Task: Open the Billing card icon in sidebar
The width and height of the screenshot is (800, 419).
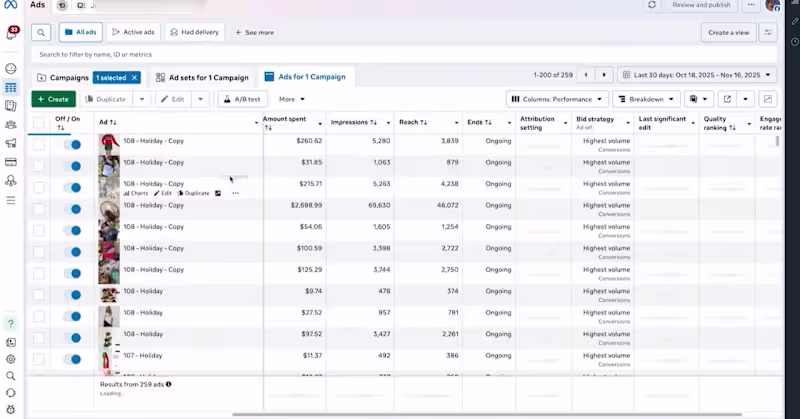Action: point(10,162)
